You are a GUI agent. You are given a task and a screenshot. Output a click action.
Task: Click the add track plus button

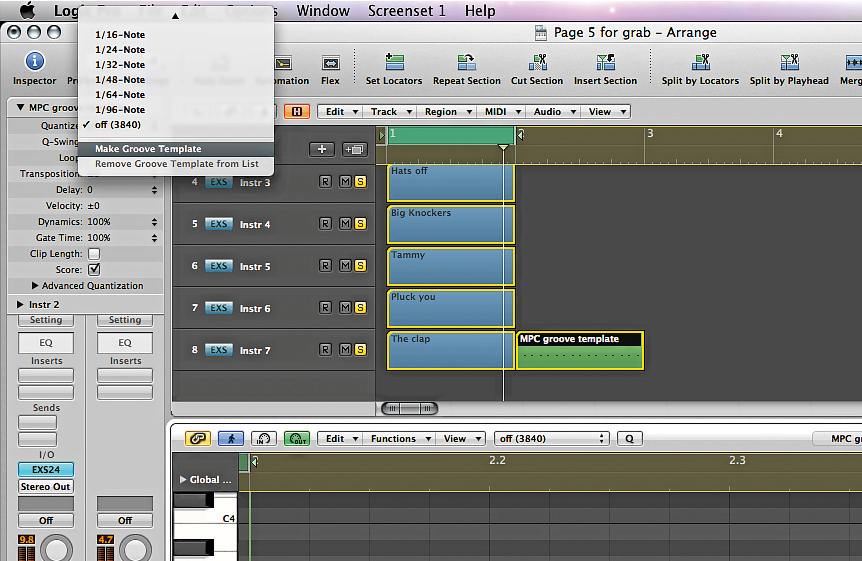pyautogui.click(x=322, y=149)
